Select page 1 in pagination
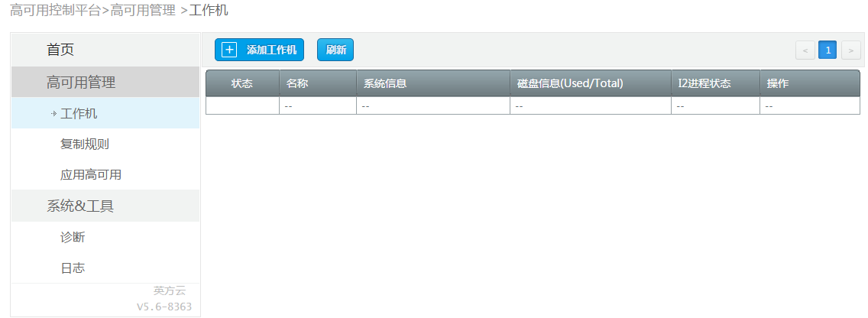The image size is (868, 318). (x=828, y=50)
